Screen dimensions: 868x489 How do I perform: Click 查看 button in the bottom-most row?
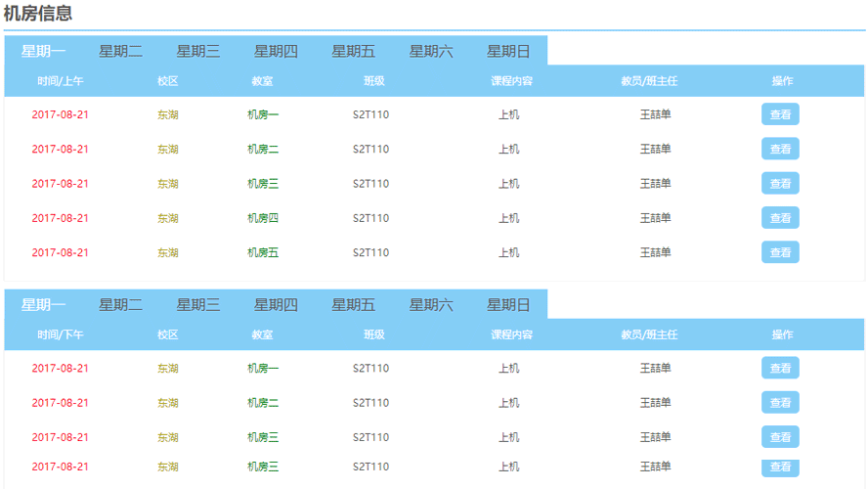[x=780, y=467]
